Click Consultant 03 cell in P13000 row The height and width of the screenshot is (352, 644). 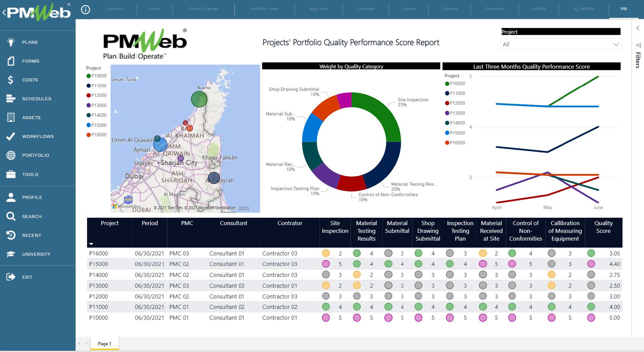click(227, 286)
